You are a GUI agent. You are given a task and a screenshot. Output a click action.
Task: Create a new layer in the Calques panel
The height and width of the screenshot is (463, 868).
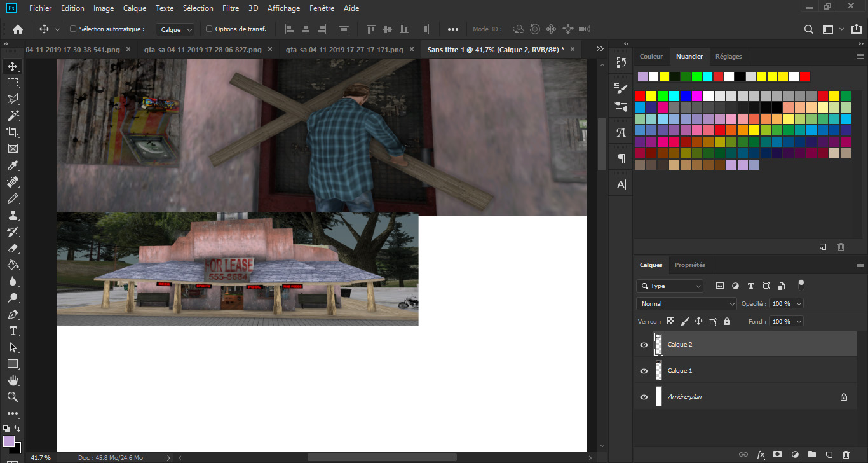[829, 455]
